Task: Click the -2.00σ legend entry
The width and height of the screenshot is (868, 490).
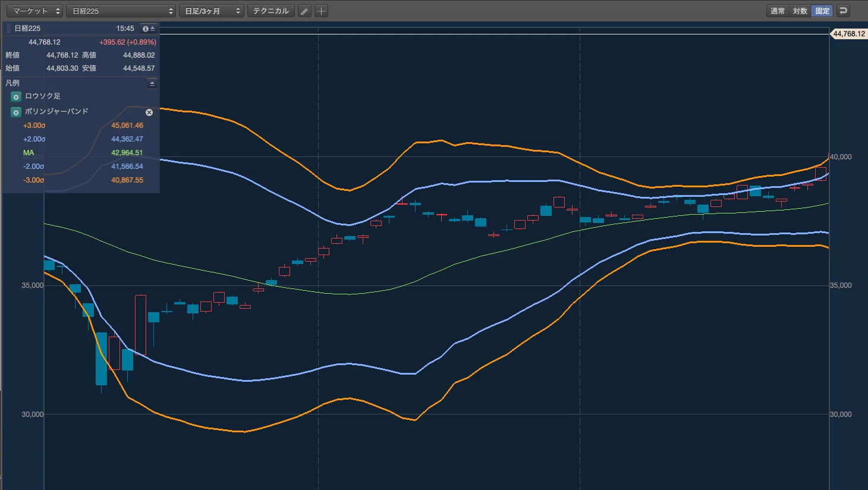Action: (x=34, y=167)
